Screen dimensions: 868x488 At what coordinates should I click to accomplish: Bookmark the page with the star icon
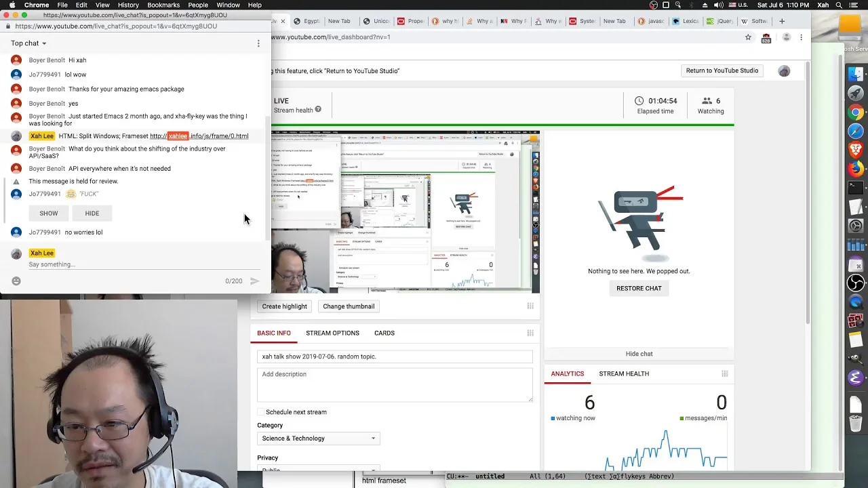pos(748,37)
